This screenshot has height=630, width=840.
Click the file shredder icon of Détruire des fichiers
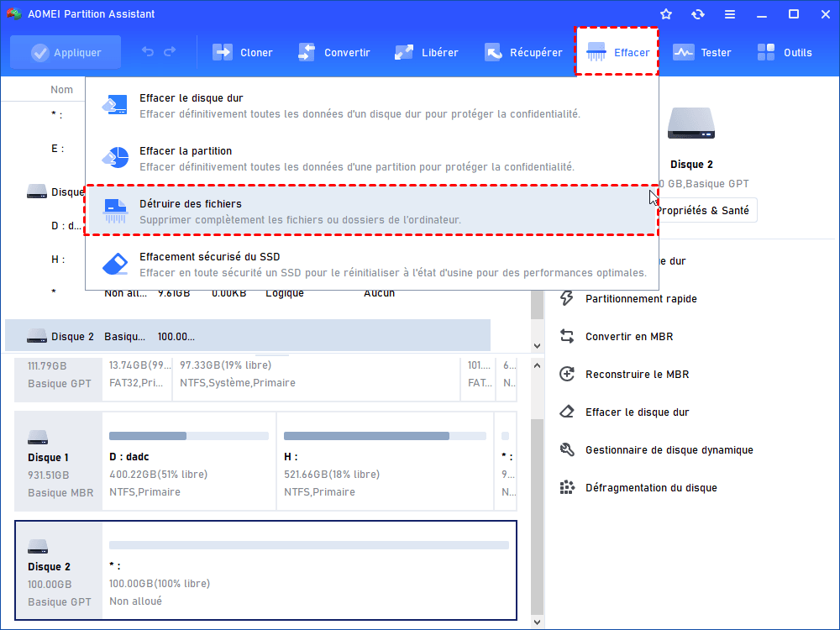[x=115, y=211]
